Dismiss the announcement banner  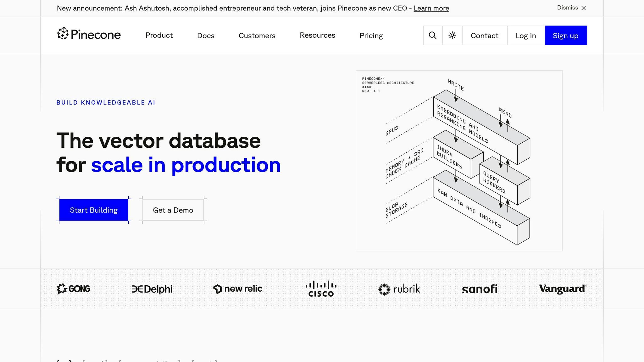[571, 8]
